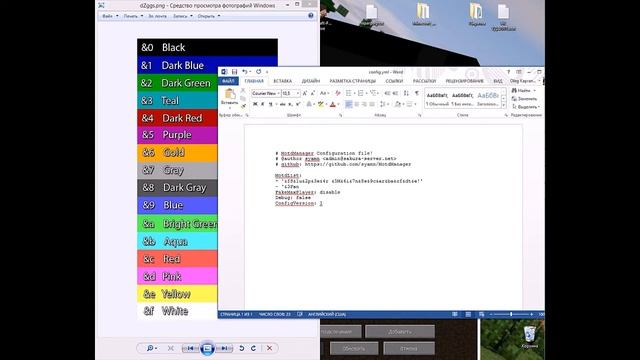The image size is (640, 360).
Task: Adjust Word zoom slider
Action: coord(511,314)
